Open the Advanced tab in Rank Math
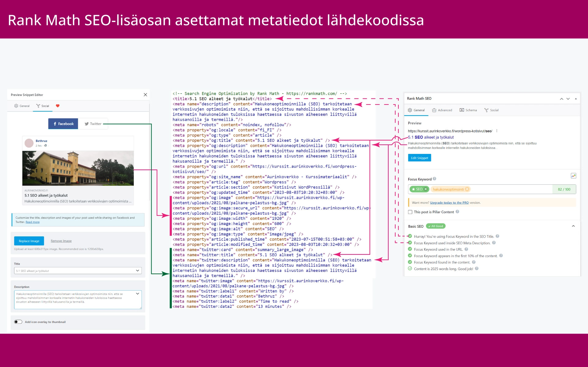This screenshot has width=588, height=367. click(442, 110)
